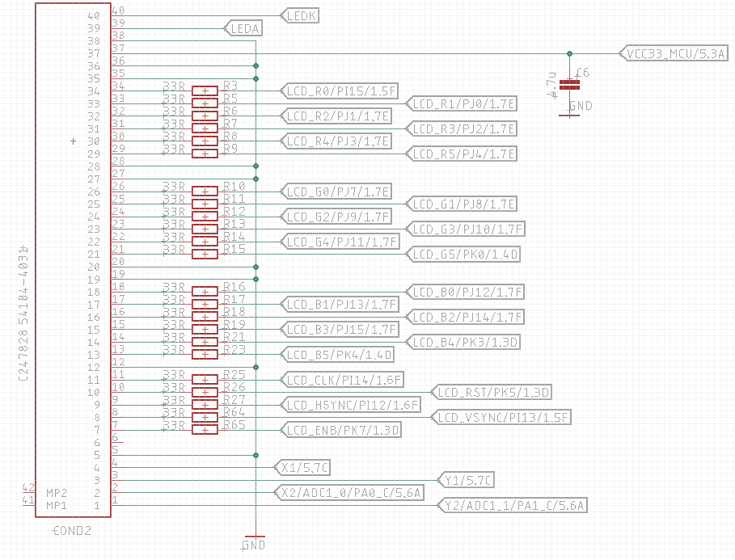This screenshot has height=560, width=735.
Task: Select resistor R13 symbol
Action: 205,229
